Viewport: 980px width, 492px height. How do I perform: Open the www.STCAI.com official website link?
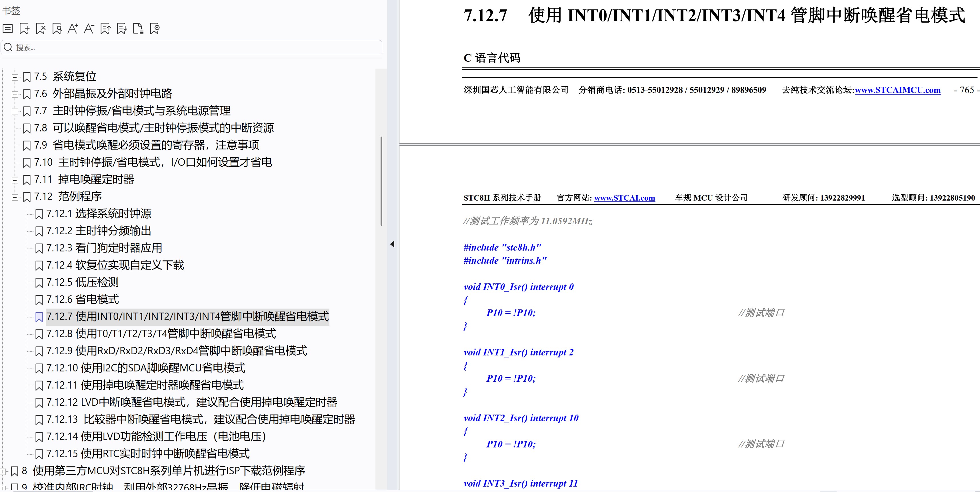pyautogui.click(x=624, y=198)
